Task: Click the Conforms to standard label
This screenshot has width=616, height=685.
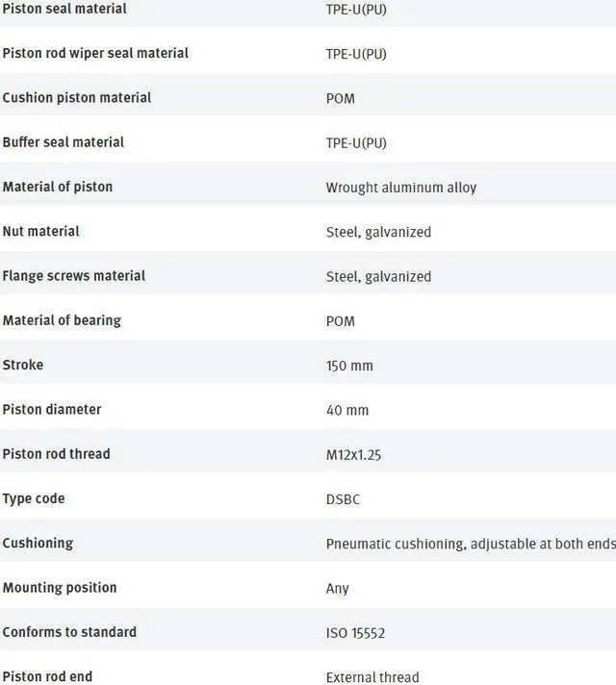Action: click(x=69, y=632)
